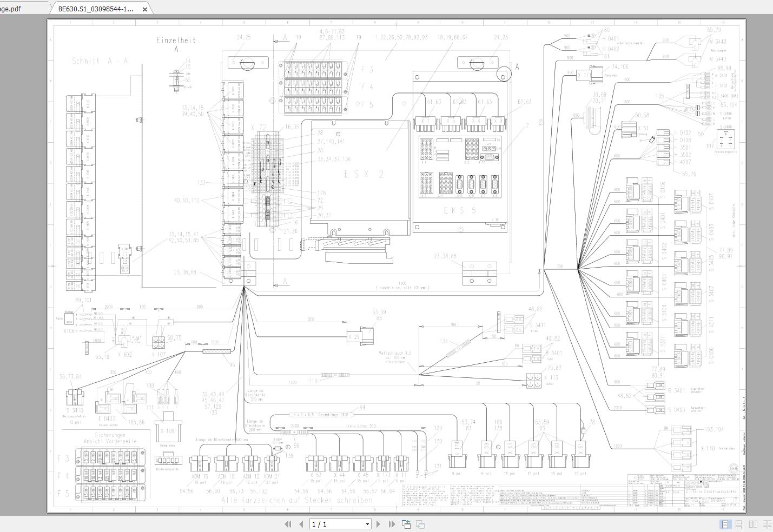Jump to the last page
Viewport: 773px width, 532px height.
(x=392, y=524)
